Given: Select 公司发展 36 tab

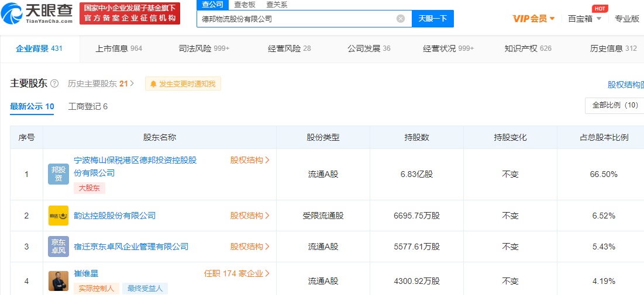Looking at the screenshot, I should click(x=369, y=48).
